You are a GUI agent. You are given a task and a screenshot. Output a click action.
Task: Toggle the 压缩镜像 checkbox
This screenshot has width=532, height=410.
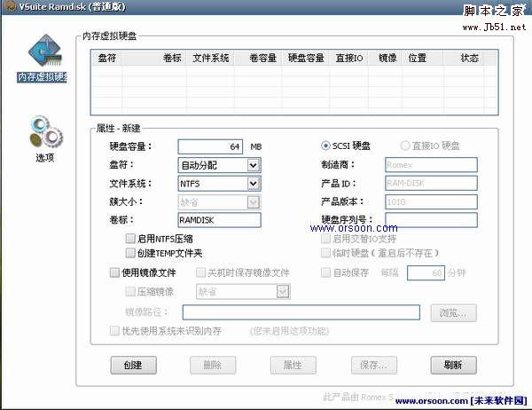[130, 291]
